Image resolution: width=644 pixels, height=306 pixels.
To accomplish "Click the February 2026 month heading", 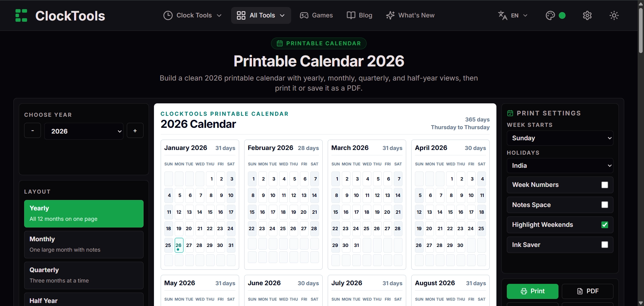I will (x=270, y=148).
